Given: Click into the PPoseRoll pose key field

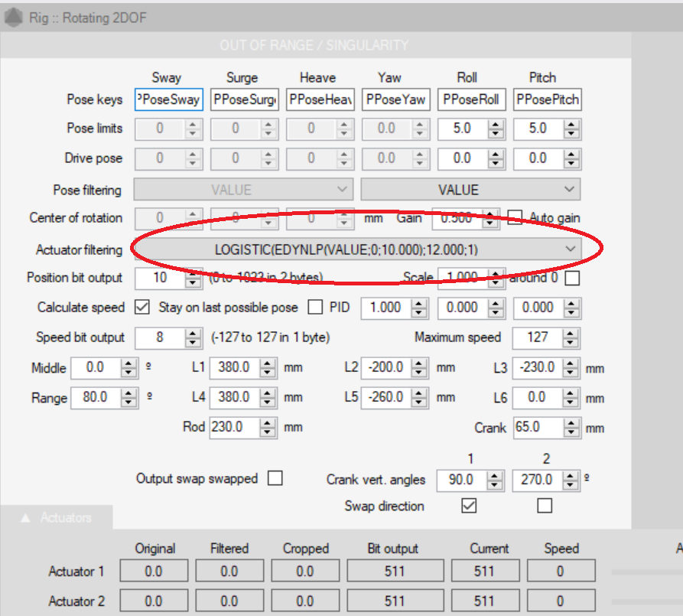Looking at the screenshot, I should tap(471, 99).
